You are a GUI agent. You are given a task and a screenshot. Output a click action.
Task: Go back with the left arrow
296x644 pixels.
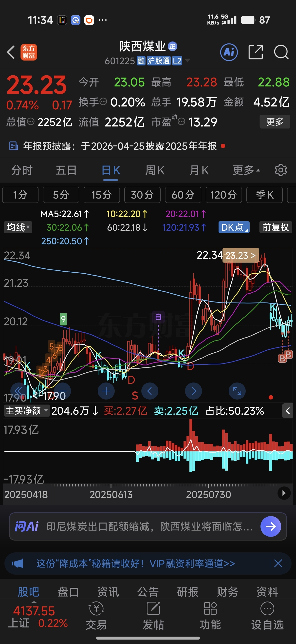11,52
